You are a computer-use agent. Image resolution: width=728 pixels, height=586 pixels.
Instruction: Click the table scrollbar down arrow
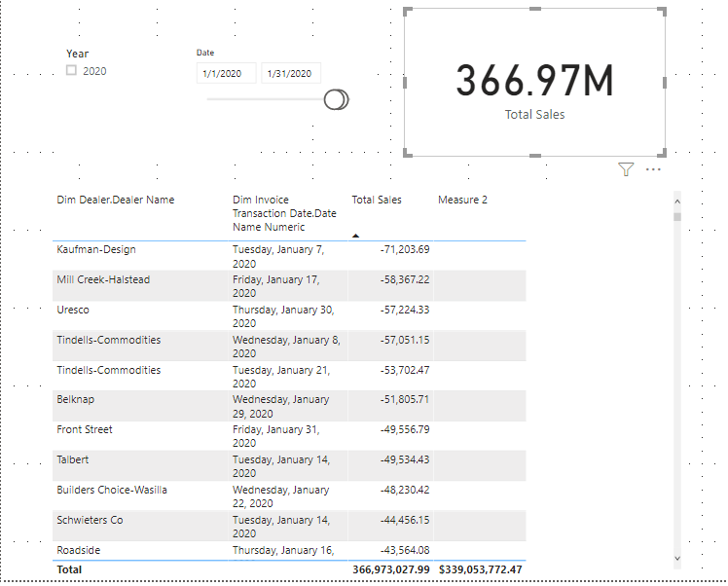677,558
